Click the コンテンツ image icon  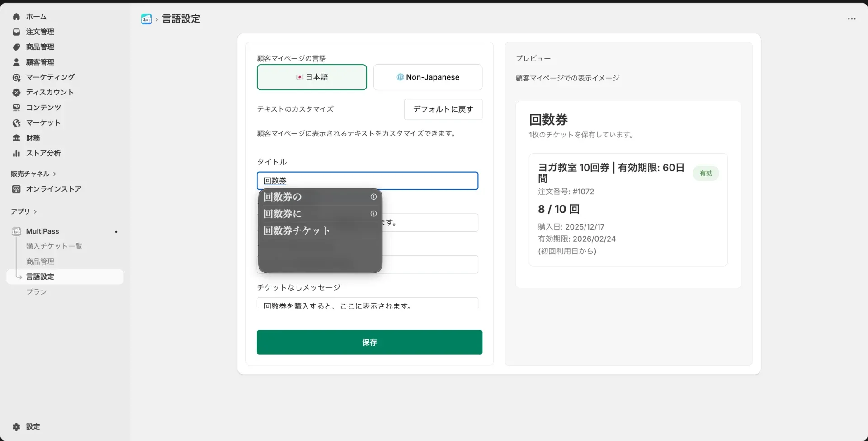coord(16,108)
